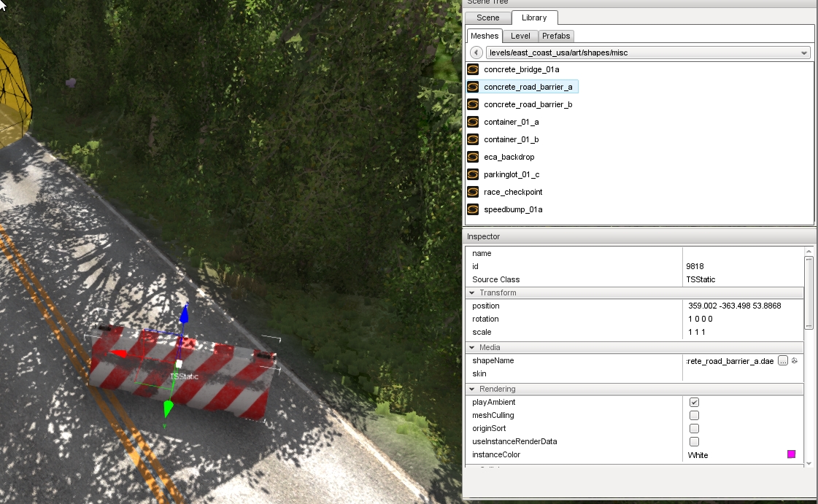Select concrete_road_barrier_b mesh entry
This screenshot has width=818, height=504.
528,104
